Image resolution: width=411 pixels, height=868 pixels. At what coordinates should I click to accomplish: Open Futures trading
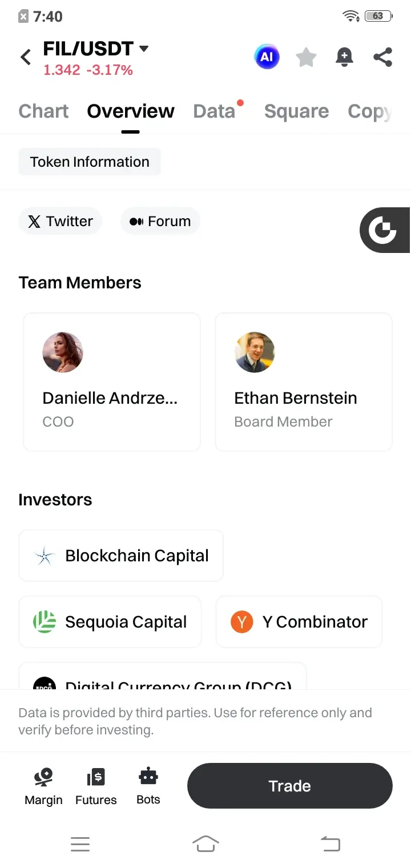(x=96, y=786)
